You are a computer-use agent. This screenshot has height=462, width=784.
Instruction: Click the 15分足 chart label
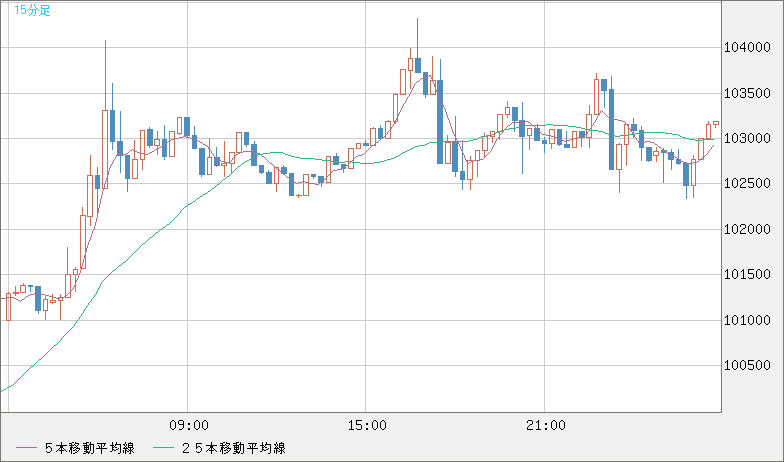click(32, 10)
